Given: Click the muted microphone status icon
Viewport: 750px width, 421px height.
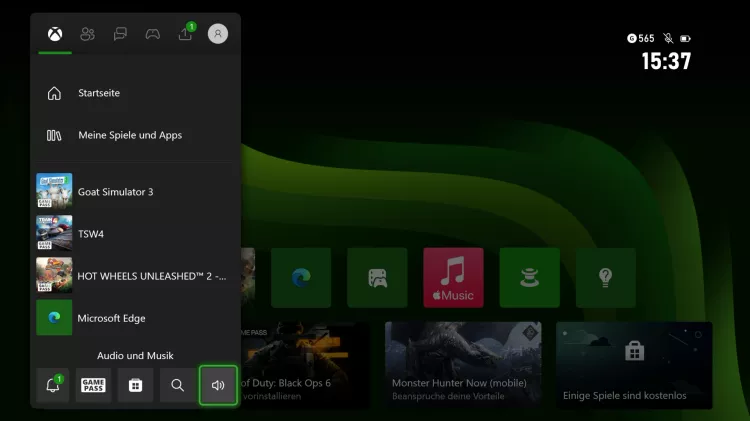Looking at the screenshot, I should click(668, 38).
